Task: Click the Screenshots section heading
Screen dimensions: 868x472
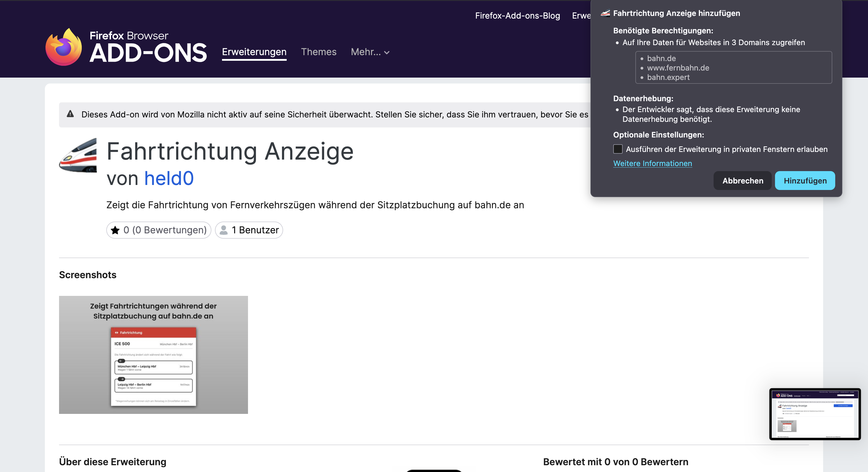Action: point(88,275)
